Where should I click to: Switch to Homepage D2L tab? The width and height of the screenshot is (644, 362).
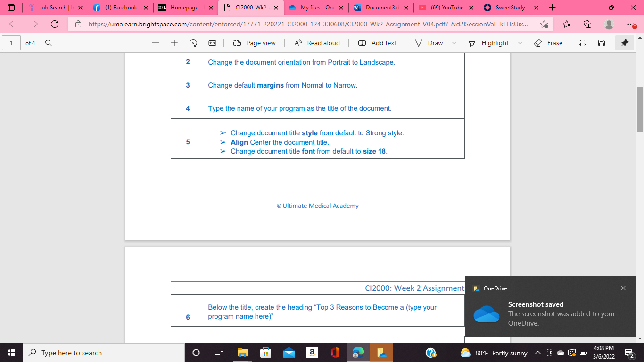[186, 8]
